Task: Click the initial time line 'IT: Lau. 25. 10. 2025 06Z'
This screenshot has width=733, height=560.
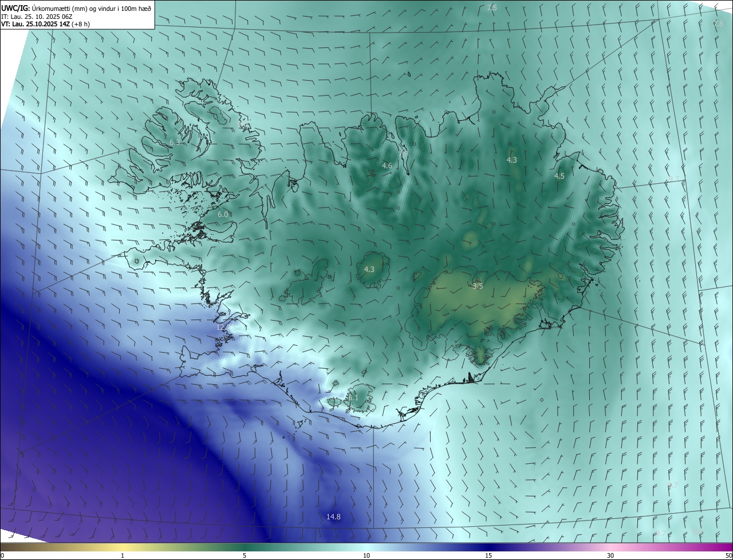Action: point(37,17)
